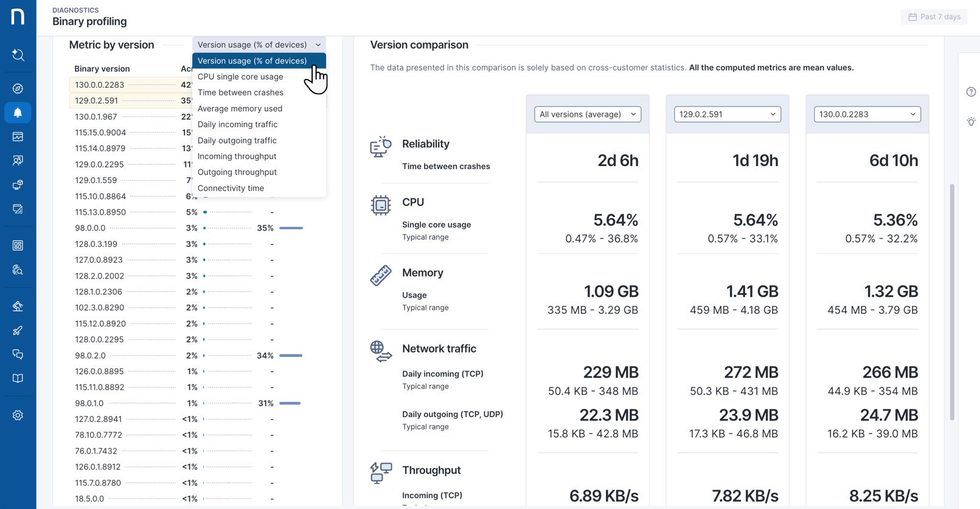Open the book icon in the sidebar
The width and height of the screenshot is (980, 509).
pyautogui.click(x=18, y=378)
